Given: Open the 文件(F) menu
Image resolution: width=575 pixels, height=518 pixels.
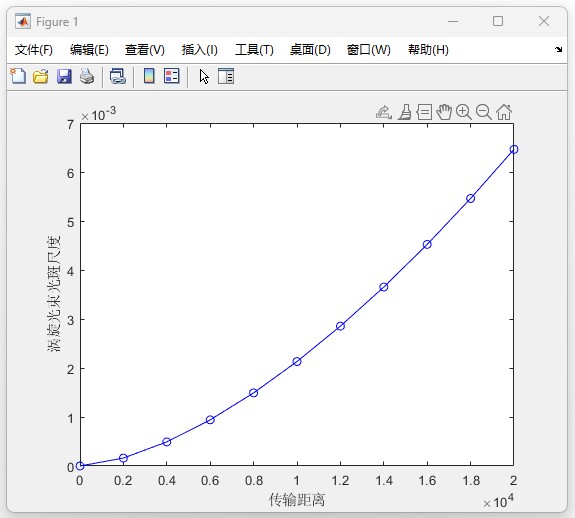Looking at the screenshot, I should [34, 50].
